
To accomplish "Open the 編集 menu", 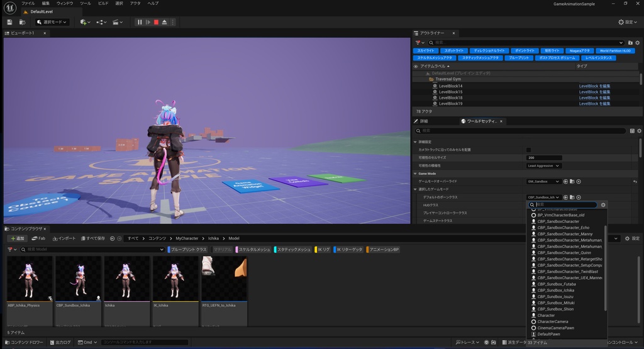I will click(x=45, y=3).
